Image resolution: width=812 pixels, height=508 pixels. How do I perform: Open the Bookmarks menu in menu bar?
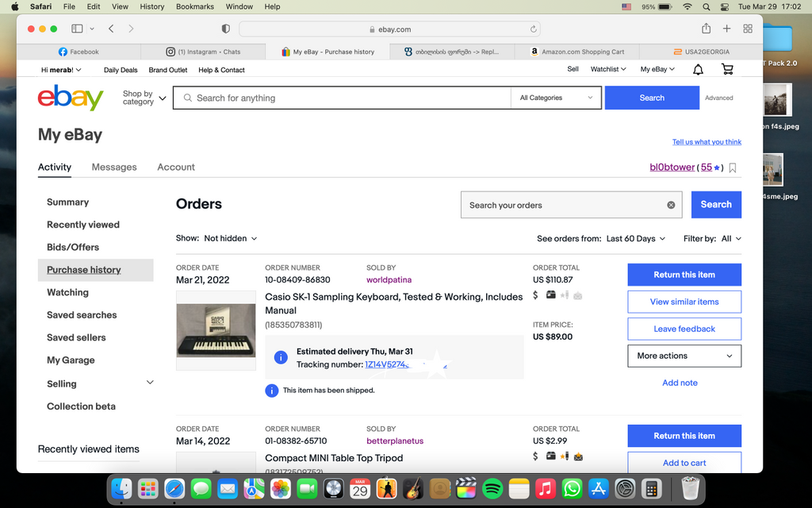pyautogui.click(x=195, y=6)
